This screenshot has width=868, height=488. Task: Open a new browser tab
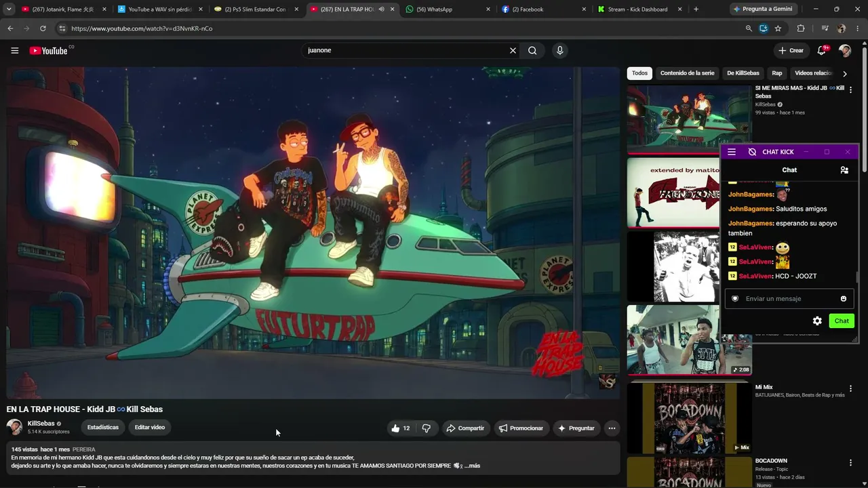[x=696, y=9]
